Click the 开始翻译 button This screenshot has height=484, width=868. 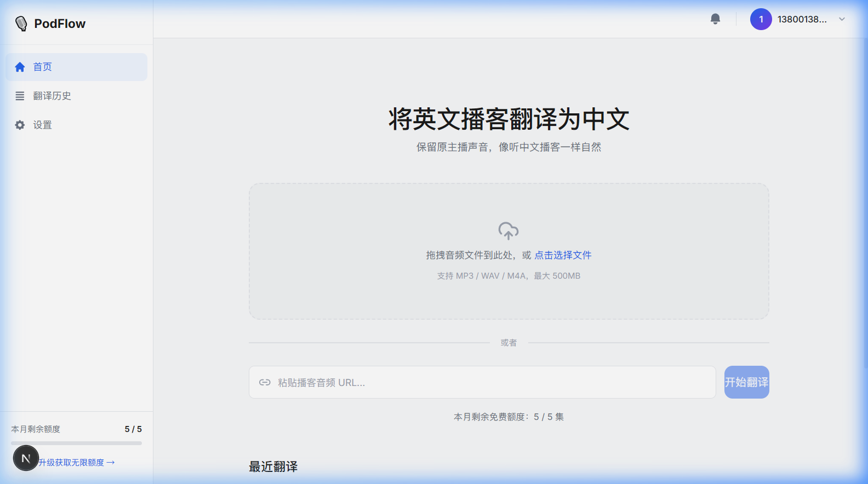[x=746, y=382]
